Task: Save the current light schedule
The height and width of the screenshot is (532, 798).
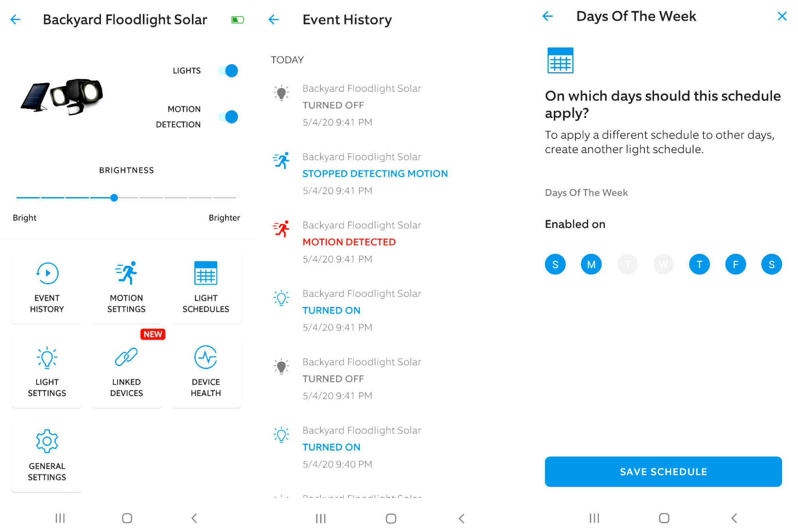Action: click(x=664, y=471)
